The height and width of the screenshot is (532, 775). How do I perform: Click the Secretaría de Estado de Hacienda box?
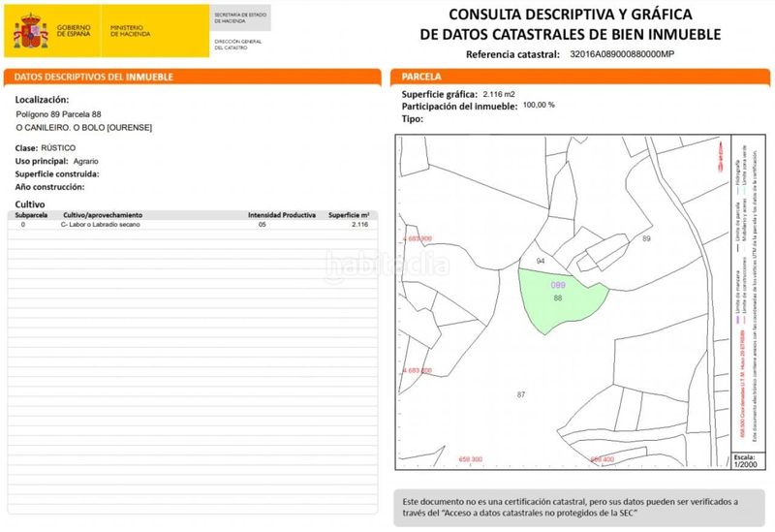tap(240, 18)
